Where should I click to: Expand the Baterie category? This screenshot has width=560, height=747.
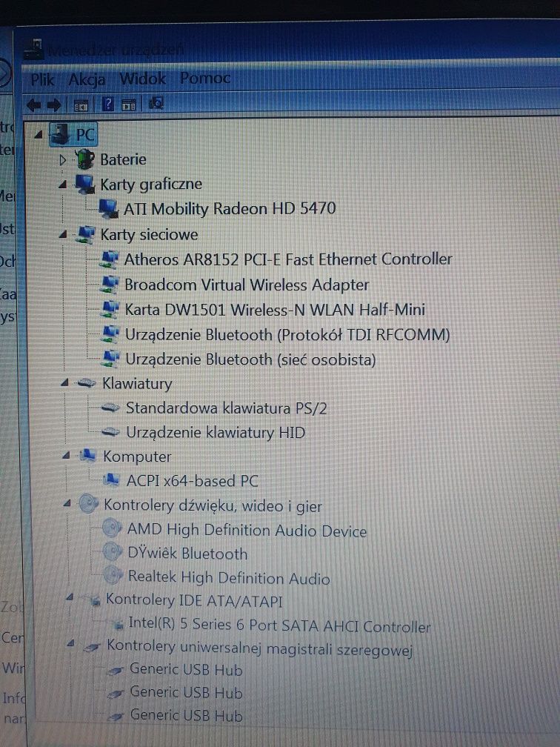(62, 159)
